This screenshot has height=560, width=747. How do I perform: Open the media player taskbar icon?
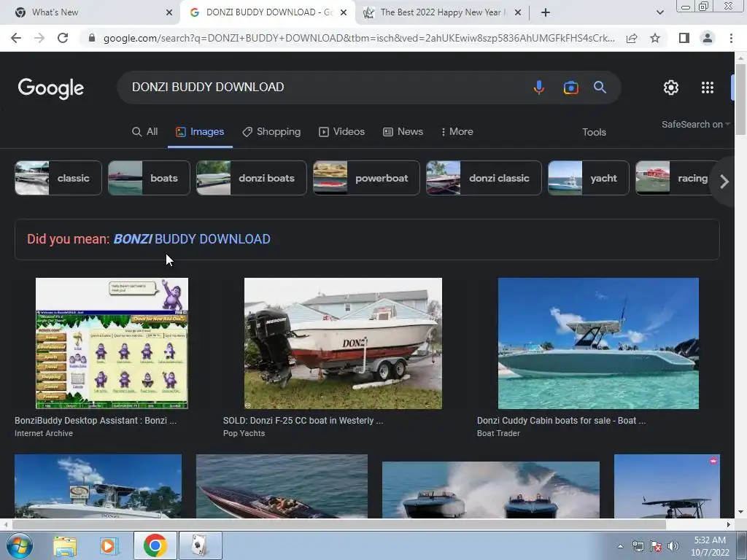coord(108,545)
